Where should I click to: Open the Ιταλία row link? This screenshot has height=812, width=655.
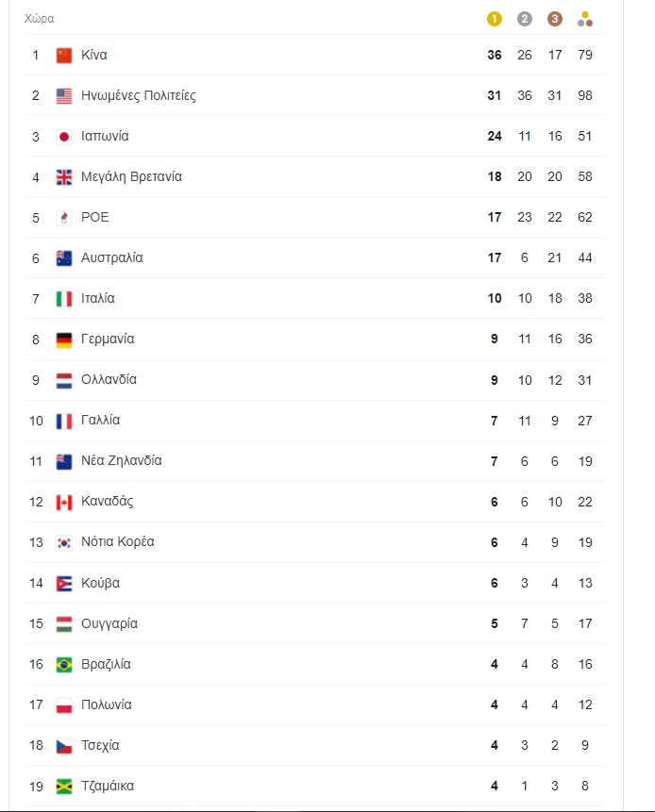98,298
